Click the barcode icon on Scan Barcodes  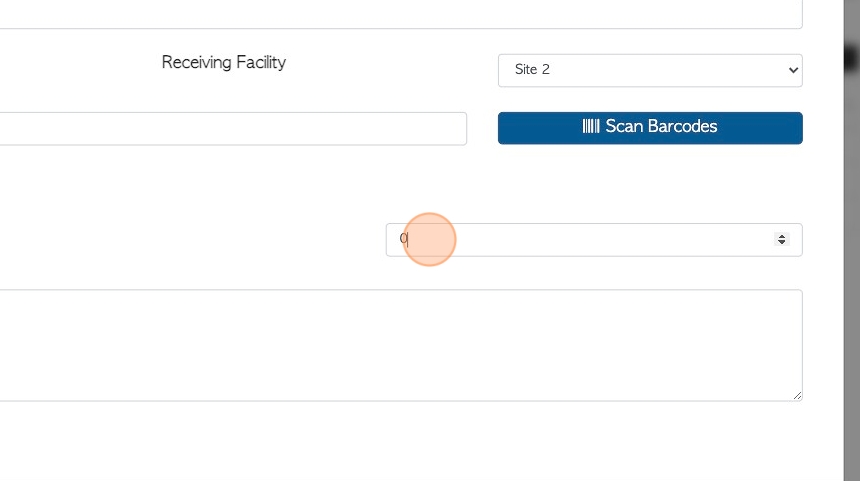[x=591, y=127]
